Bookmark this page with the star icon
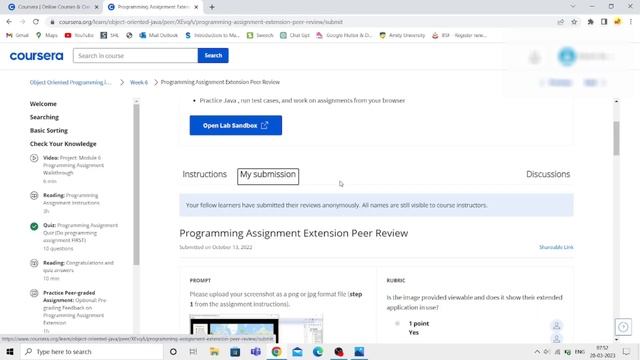Screen dimensions: 640x360 [x=574, y=22]
